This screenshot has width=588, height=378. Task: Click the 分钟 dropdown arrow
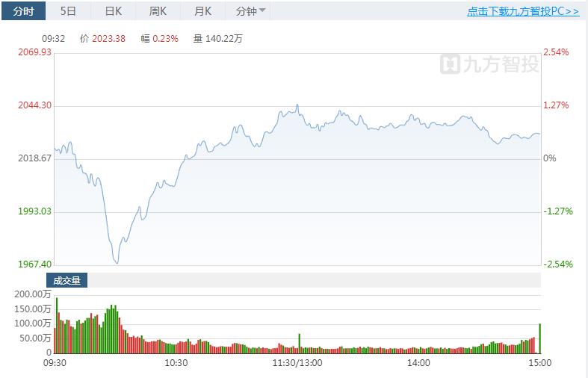(x=262, y=11)
